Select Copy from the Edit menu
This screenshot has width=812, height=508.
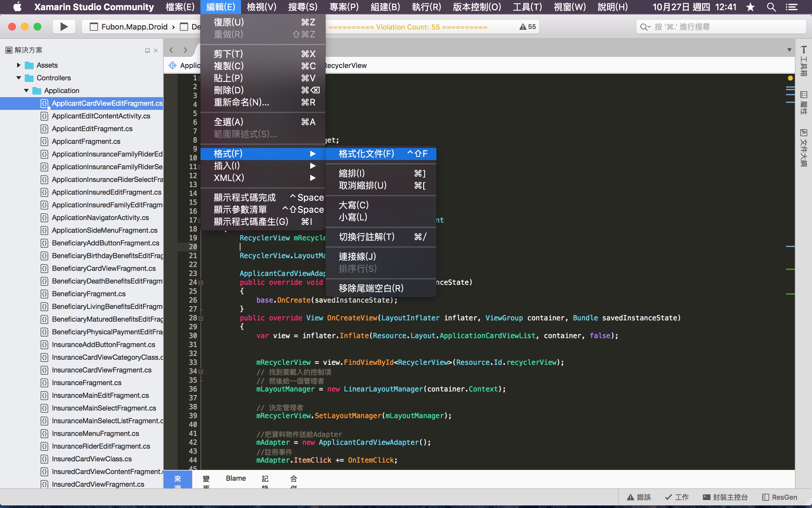point(263,66)
